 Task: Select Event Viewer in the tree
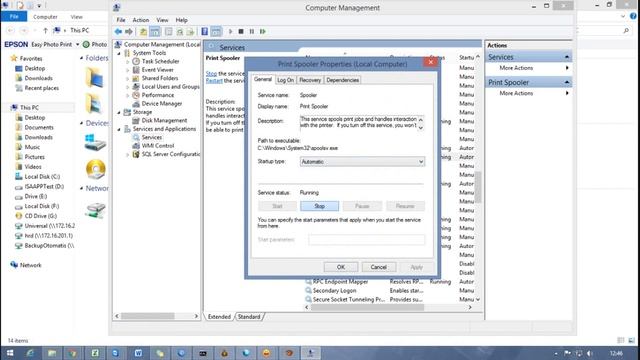158,70
